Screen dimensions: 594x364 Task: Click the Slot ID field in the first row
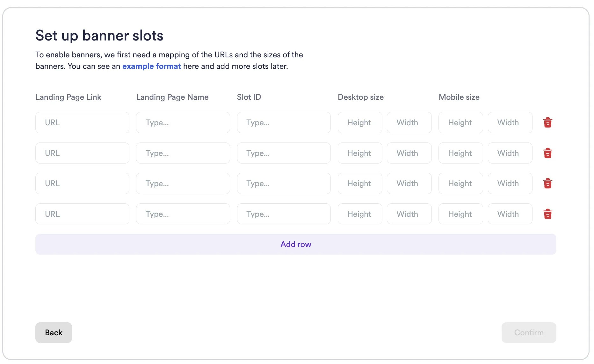coord(284,122)
